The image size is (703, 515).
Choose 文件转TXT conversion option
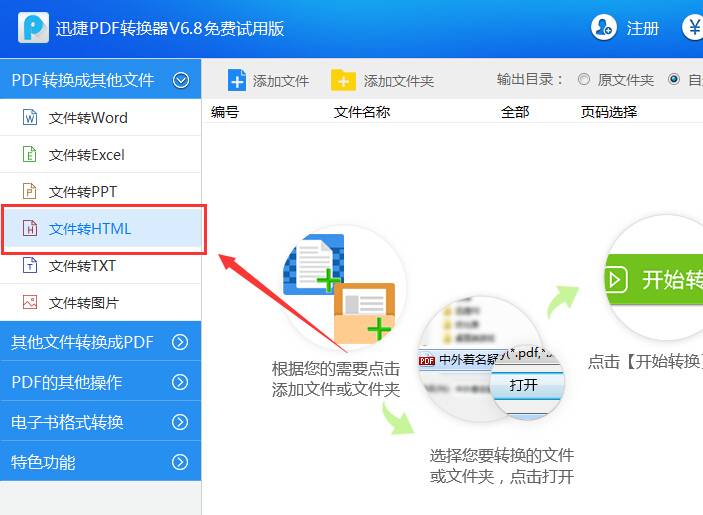pos(100,266)
